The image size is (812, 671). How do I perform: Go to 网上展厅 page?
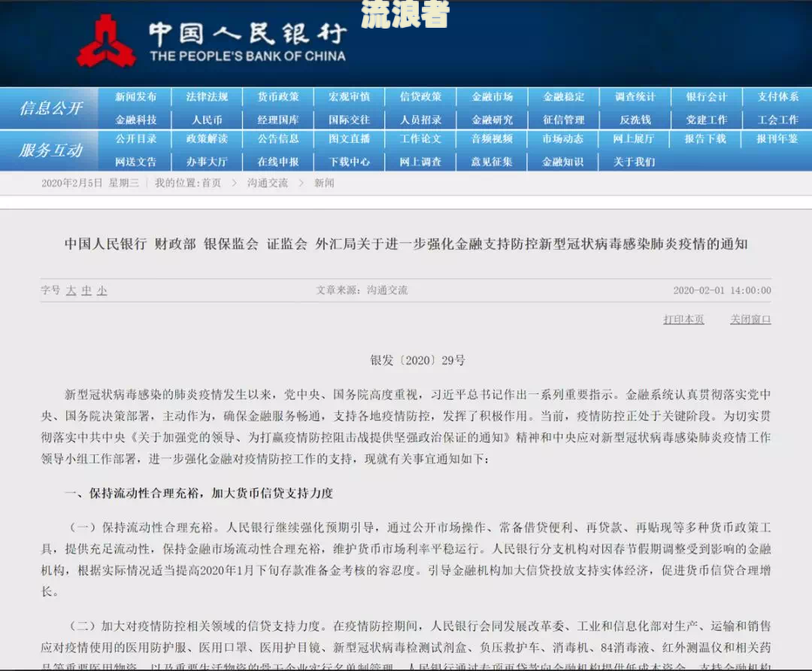[x=634, y=139]
